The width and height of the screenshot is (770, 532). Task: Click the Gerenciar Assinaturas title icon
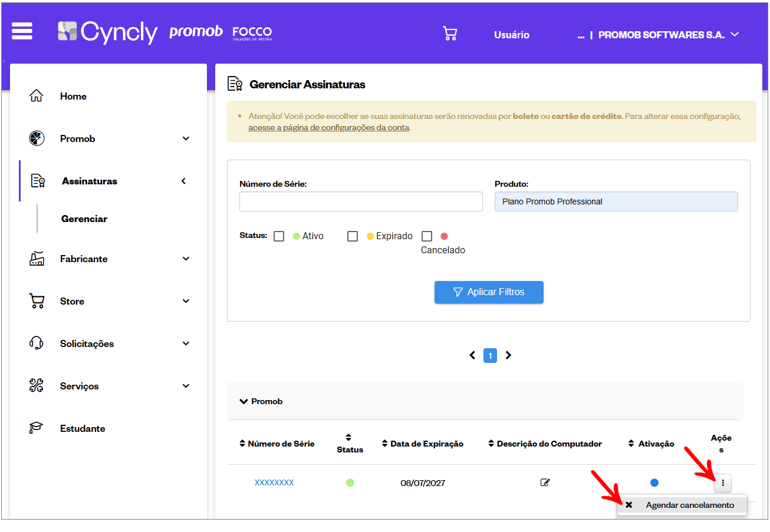coord(235,84)
